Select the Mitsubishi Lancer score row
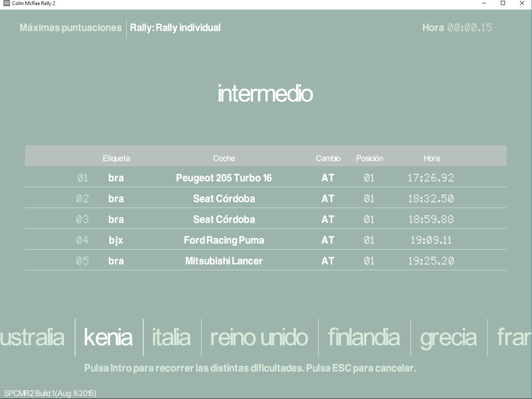The width and height of the screenshot is (532, 399). tap(224, 261)
